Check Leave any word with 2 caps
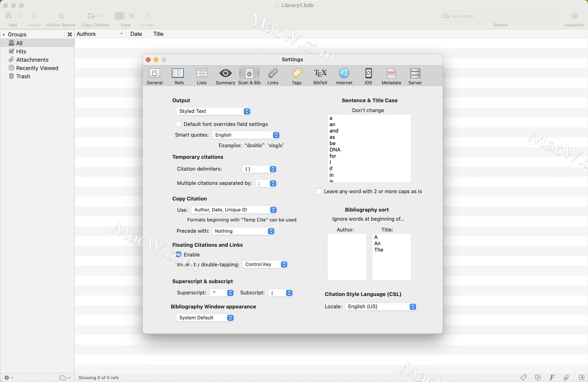 pos(319,191)
